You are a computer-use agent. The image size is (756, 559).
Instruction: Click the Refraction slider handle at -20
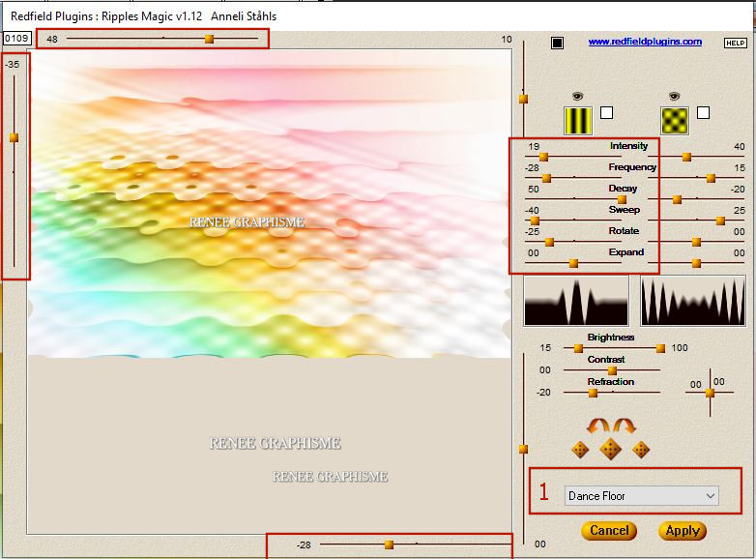[593, 393]
